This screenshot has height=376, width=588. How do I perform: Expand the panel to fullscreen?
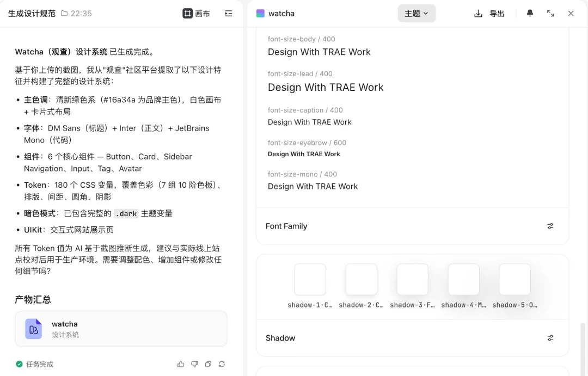[x=550, y=14]
